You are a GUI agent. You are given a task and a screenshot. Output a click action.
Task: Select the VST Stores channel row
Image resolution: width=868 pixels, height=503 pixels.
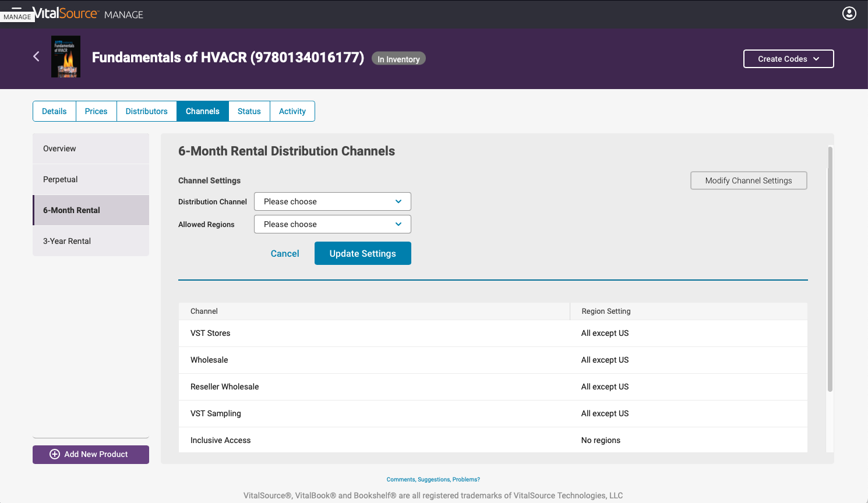click(493, 334)
